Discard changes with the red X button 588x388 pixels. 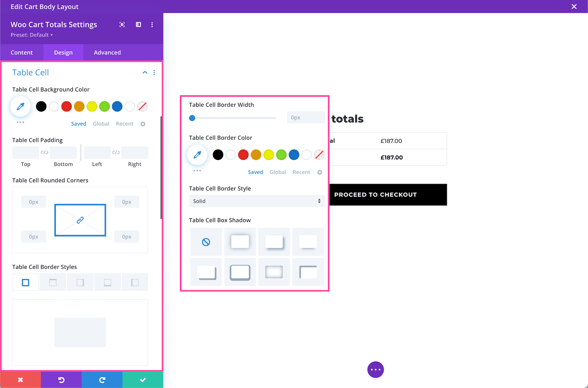click(x=20, y=380)
